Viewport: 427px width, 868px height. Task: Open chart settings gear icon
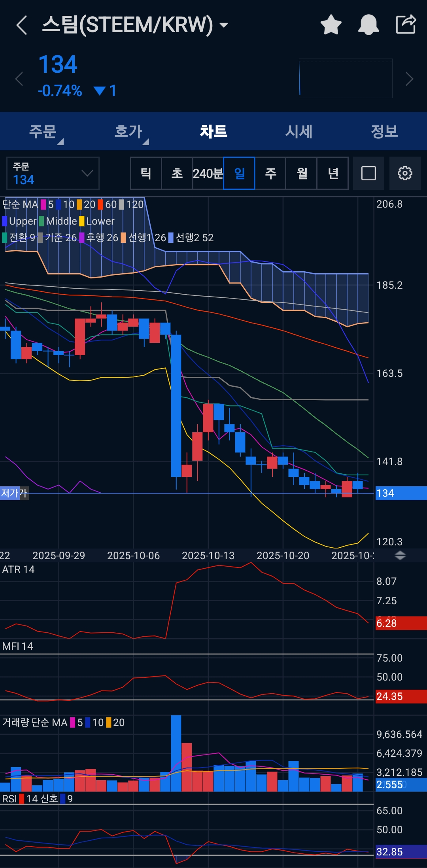(405, 173)
